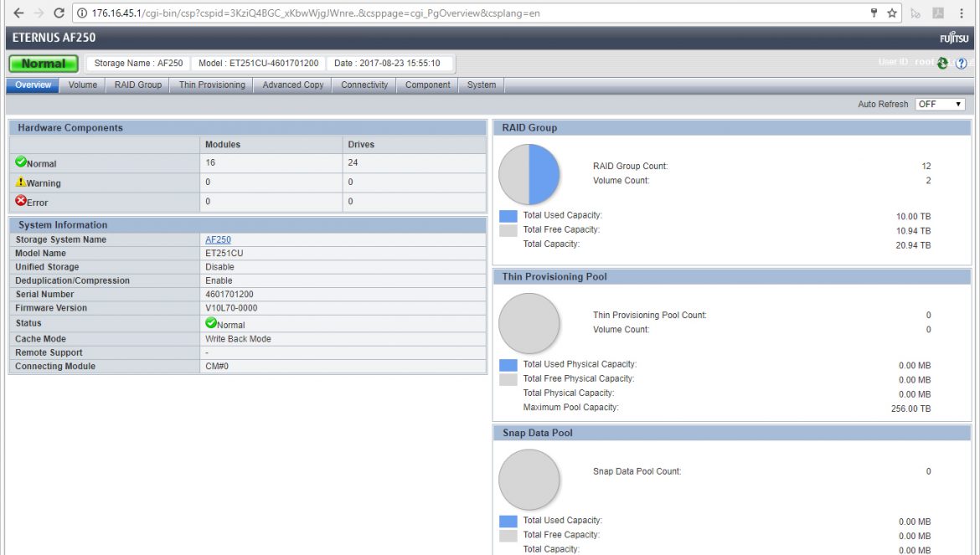Click the System Information panel header
The height and width of the screenshot is (555, 980).
(x=247, y=224)
